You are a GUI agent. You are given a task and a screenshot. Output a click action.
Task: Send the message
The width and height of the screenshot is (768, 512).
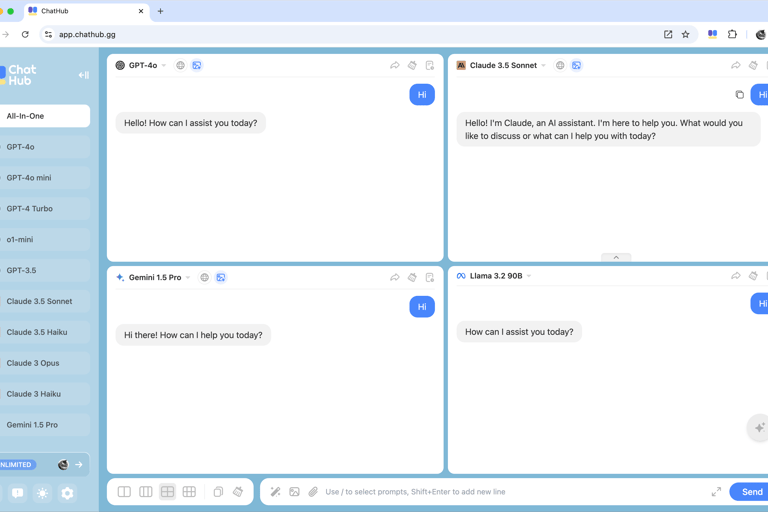coord(749,491)
